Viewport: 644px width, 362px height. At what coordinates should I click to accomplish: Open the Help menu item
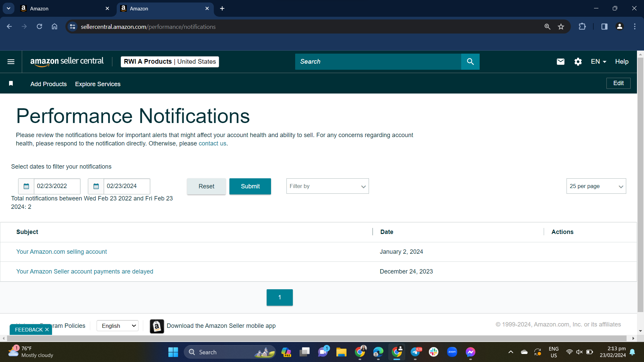622,62
